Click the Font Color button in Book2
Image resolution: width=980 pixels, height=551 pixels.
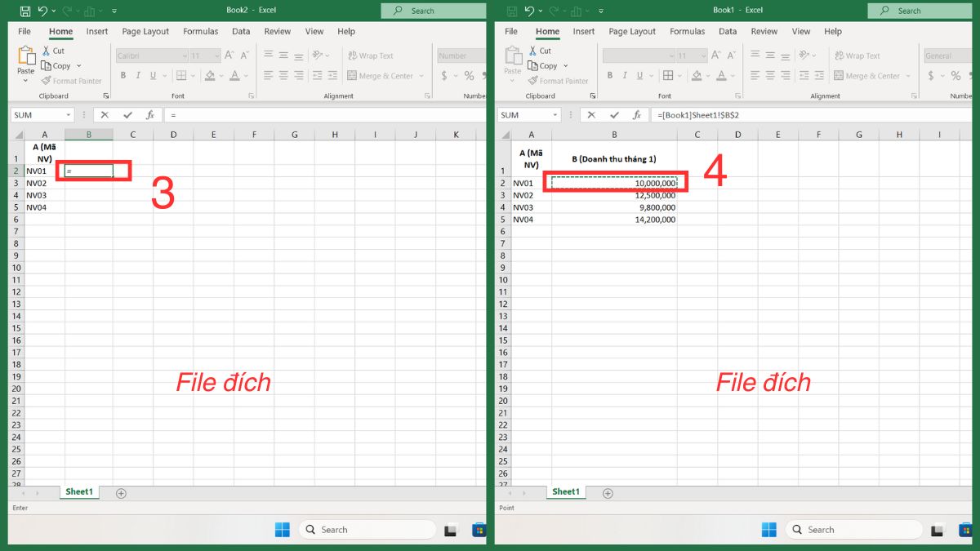(x=234, y=75)
